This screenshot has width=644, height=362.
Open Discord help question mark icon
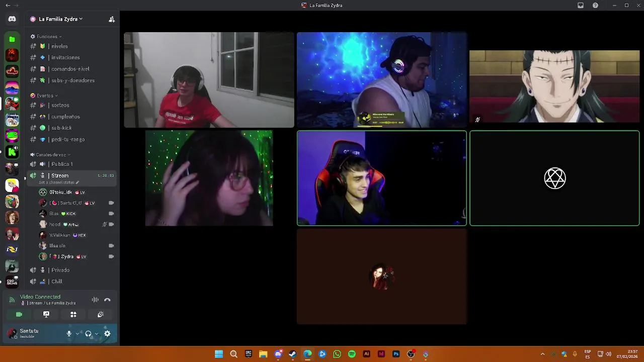click(x=596, y=5)
